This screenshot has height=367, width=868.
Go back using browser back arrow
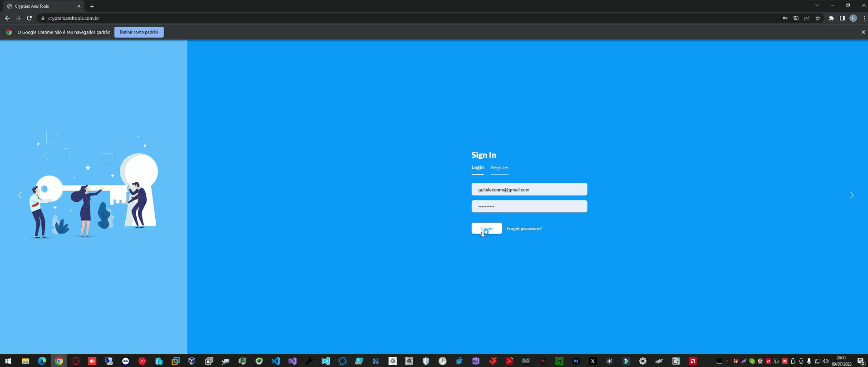point(7,18)
